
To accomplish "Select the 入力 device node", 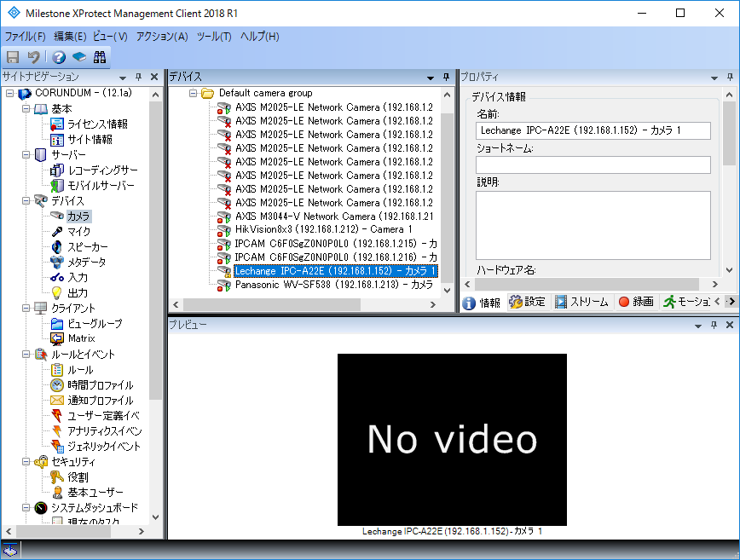I will point(78,277).
